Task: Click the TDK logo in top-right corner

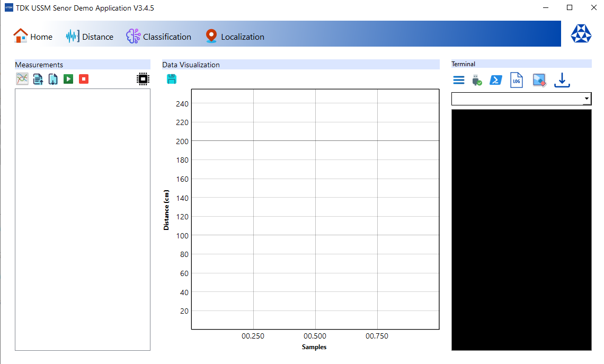Action: click(581, 34)
